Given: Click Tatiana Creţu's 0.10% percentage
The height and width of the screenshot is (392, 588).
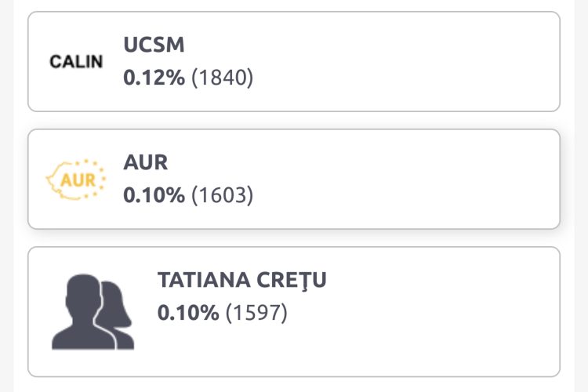Looking at the screenshot, I should click(188, 313).
